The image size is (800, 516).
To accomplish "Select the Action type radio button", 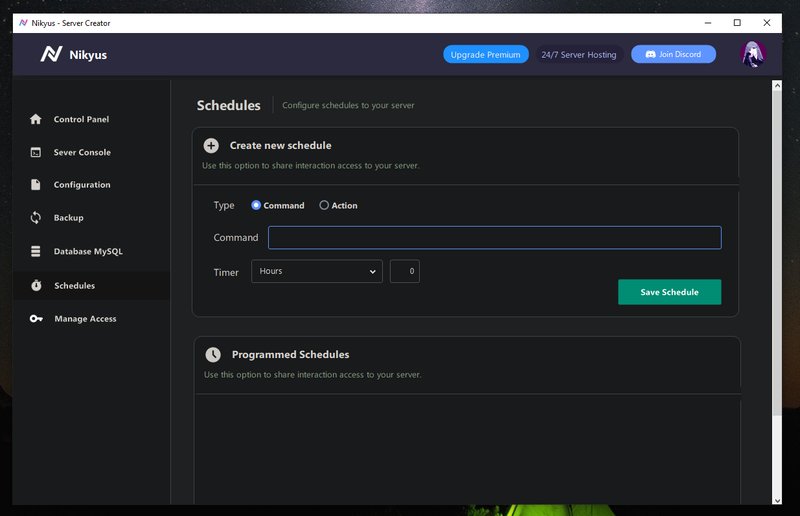I will tap(324, 205).
